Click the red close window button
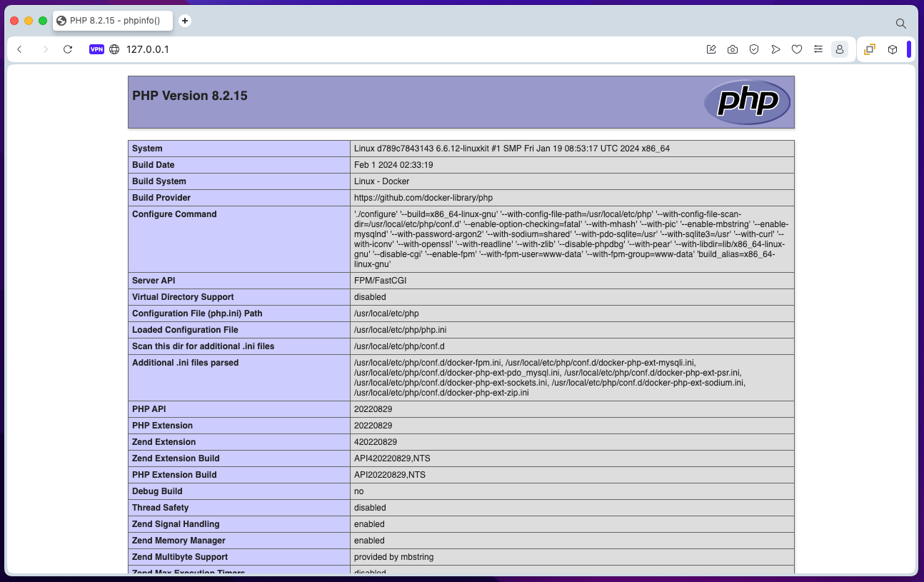 14,21
